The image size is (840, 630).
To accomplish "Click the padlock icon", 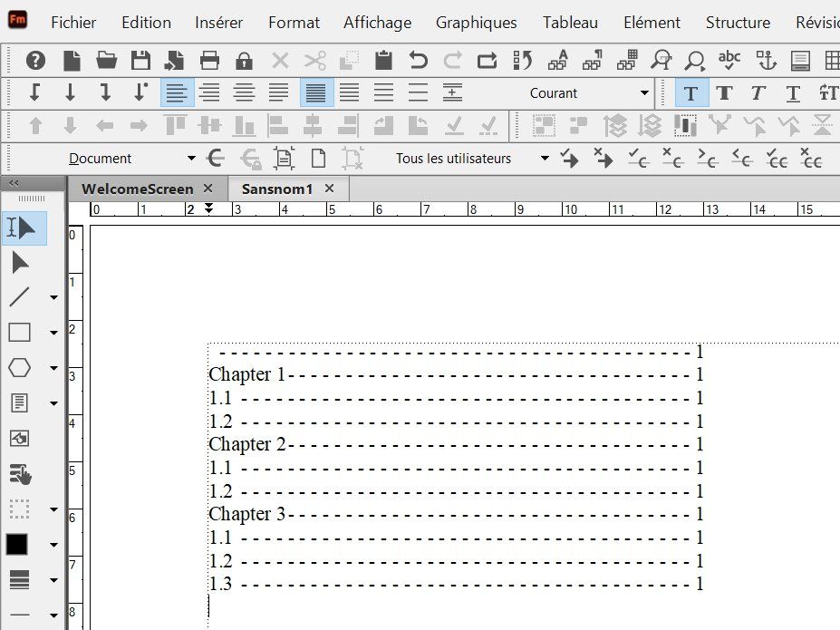I will (x=244, y=61).
